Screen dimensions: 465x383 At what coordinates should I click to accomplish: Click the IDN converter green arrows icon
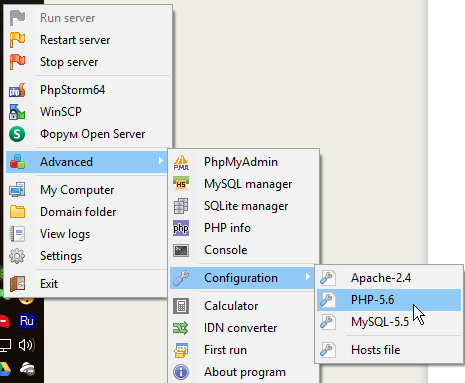[x=181, y=328]
